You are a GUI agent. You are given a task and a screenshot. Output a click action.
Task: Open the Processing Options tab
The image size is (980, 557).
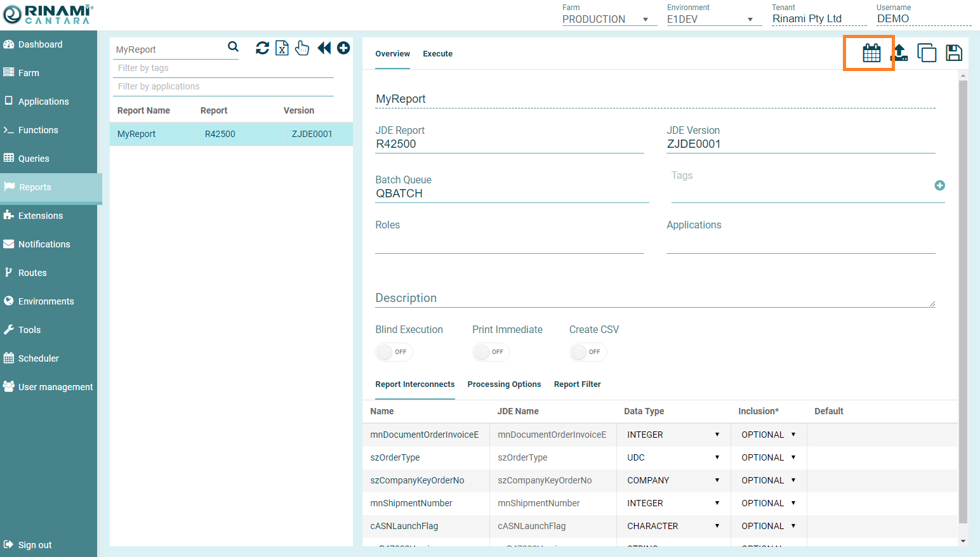[x=504, y=384]
